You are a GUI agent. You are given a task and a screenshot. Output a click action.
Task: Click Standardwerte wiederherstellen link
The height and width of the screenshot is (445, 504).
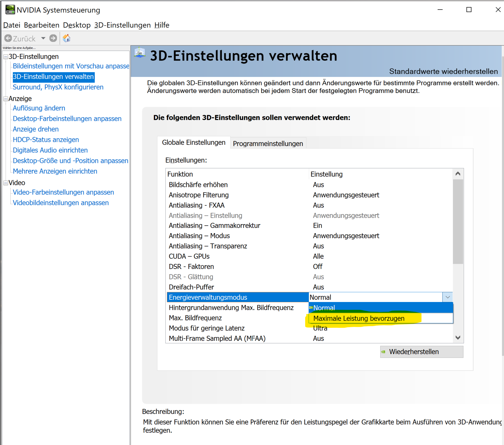point(444,71)
